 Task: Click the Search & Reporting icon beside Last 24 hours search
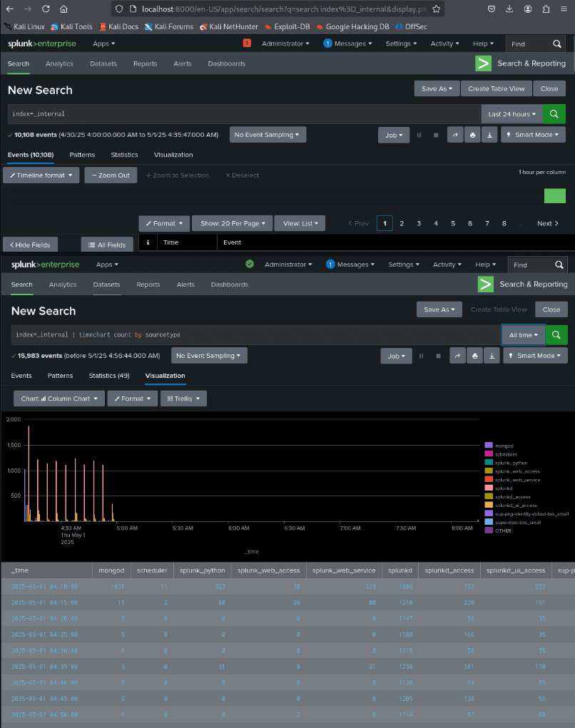(x=483, y=63)
